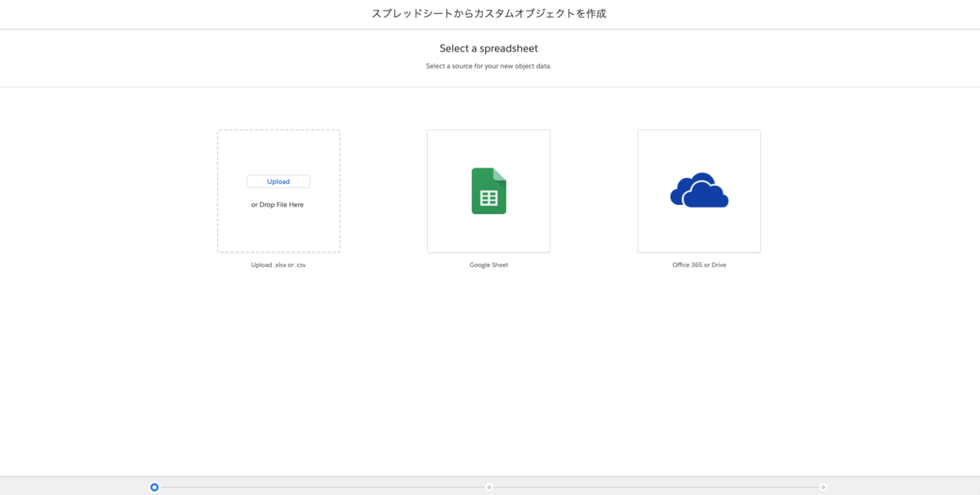Go to the last progress step marker
Screen dimensions: 980x495
click(823, 487)
